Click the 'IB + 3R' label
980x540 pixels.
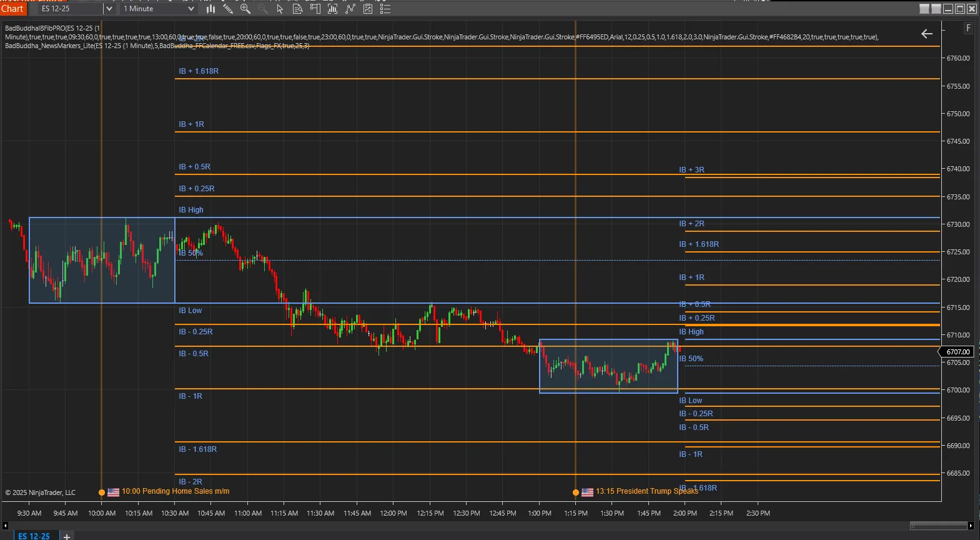[691, 170]
